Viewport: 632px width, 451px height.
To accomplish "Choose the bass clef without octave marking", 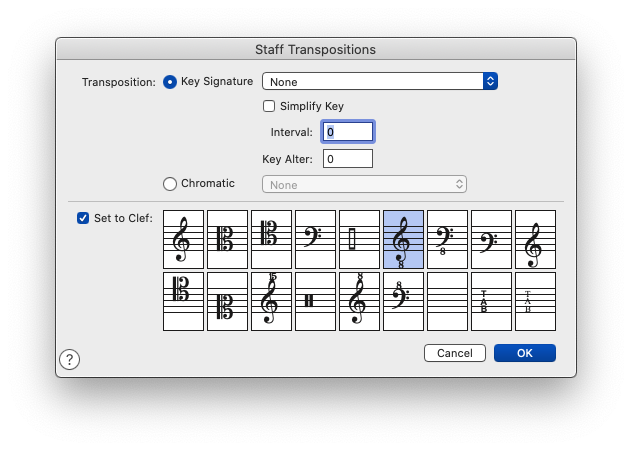I will pyautogui.click(x=315, y=240).
